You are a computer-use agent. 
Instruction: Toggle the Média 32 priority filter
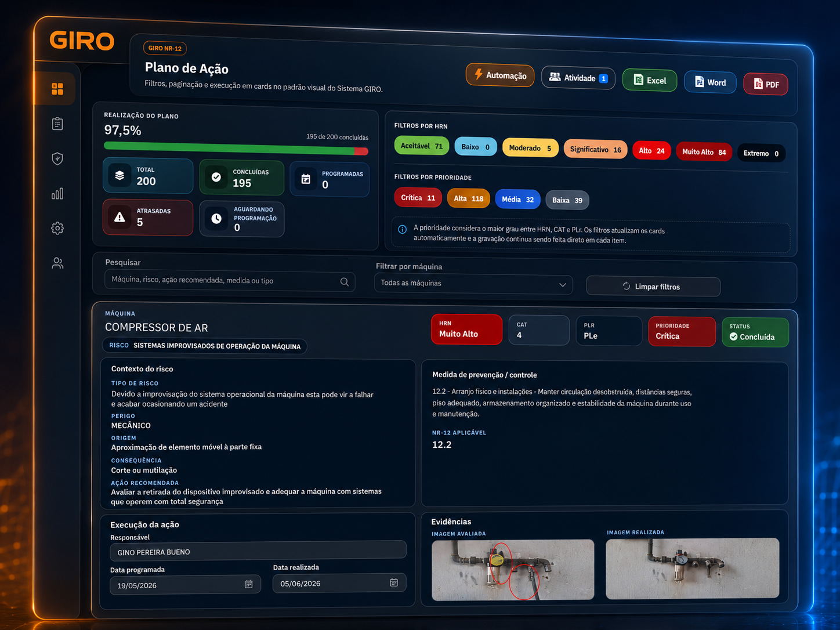point(517,199)
